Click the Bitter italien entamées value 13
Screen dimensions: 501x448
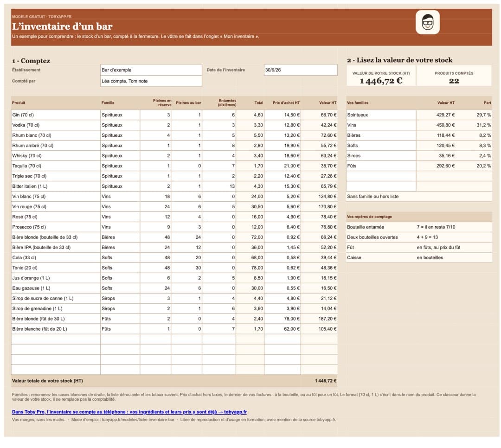(x=219, y=186)
